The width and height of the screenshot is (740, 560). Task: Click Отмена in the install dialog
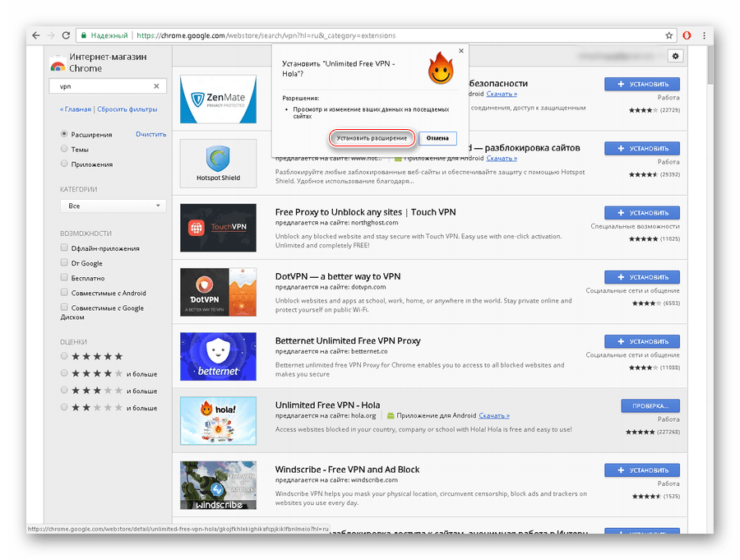(x=437, y=138)
